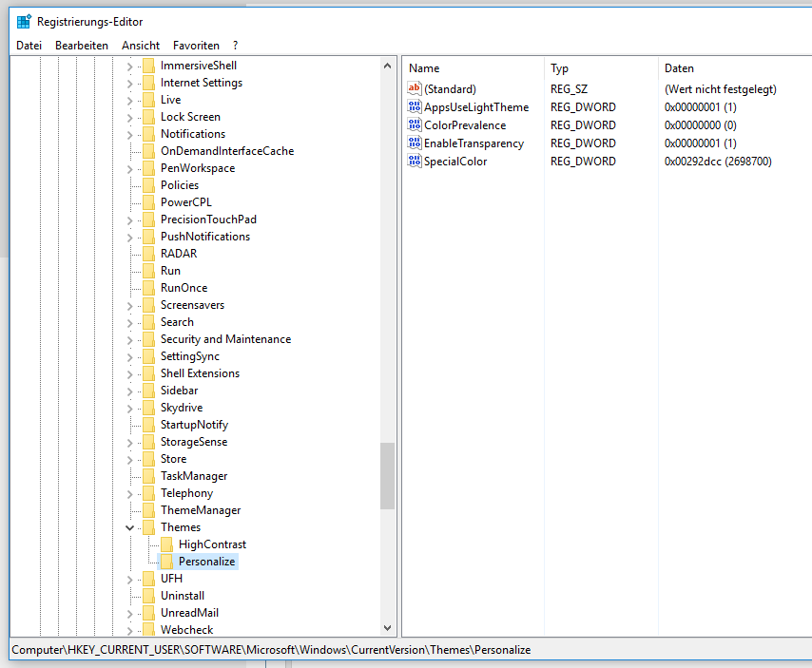Click the ImmersiveShell folder icon

point(148,66)
